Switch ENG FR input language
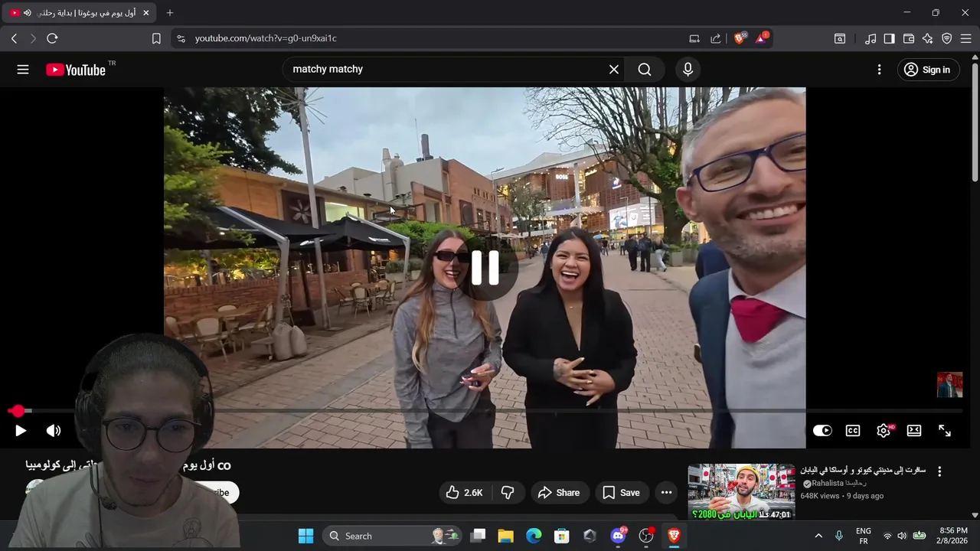Screen dimensions: 980x551 pyautogui.click(x=863, y=536)
